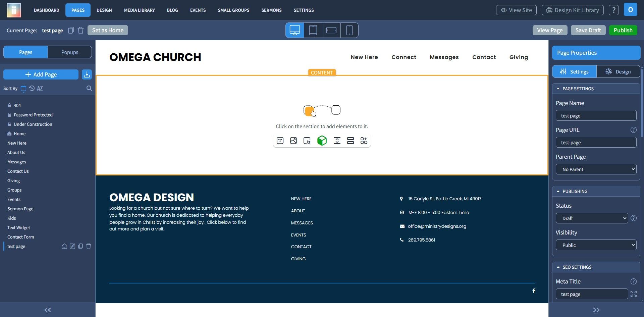644x317 pixels.
Task: Click the green 3D cube element icon
Action: (322, 141)
